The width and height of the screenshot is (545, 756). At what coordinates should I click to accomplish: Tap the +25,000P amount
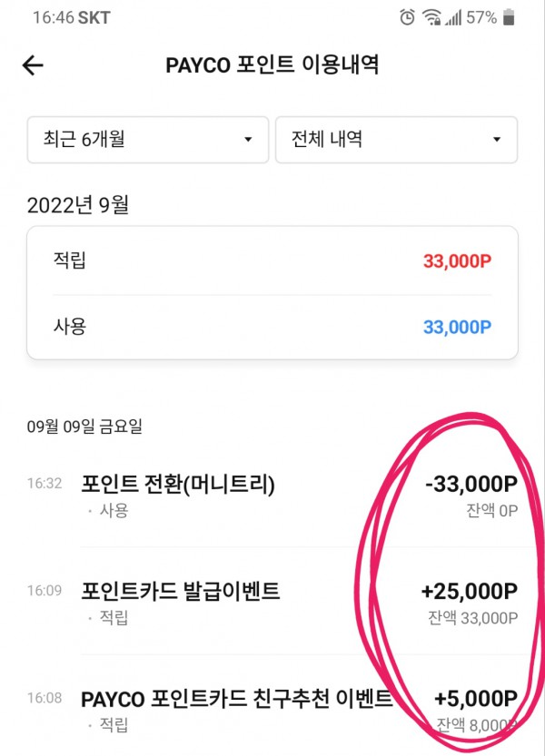[470, 592]
